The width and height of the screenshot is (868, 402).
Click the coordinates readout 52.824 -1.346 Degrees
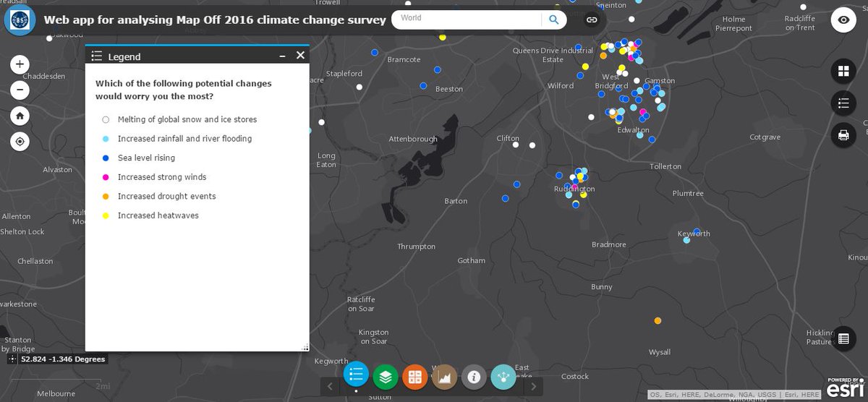coord(63,359)
